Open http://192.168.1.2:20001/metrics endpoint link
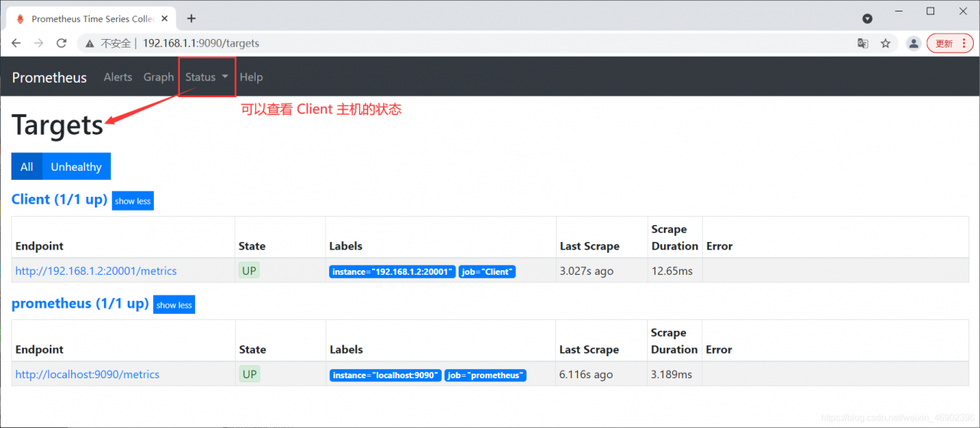 click(x=96, y=271)
